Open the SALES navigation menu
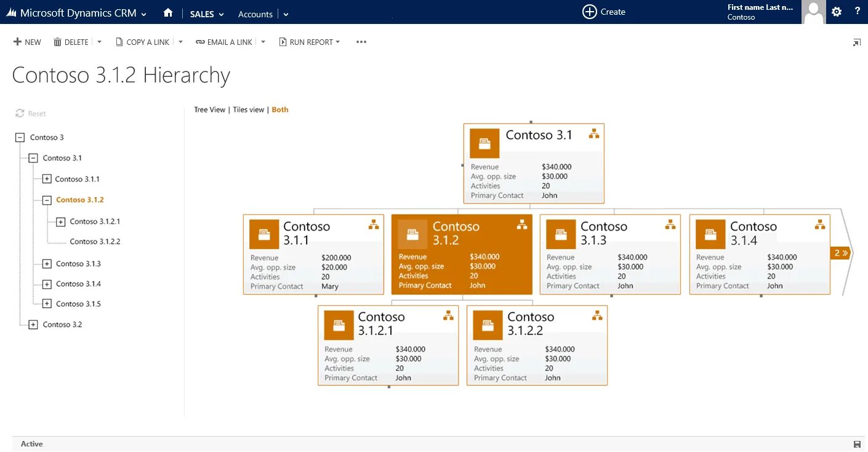The height and width of the screenshot is (452, 868). click(x=207, y=14)
